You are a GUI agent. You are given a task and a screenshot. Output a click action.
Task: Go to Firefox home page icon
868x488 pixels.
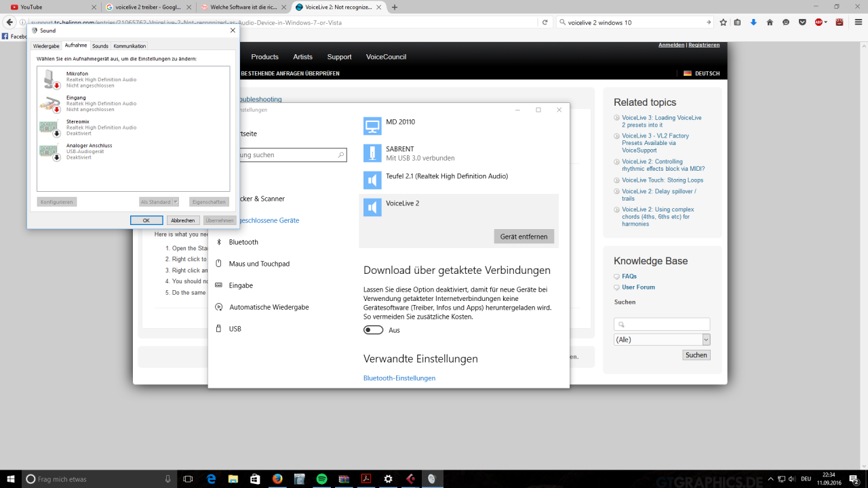[x=770, y=22]
